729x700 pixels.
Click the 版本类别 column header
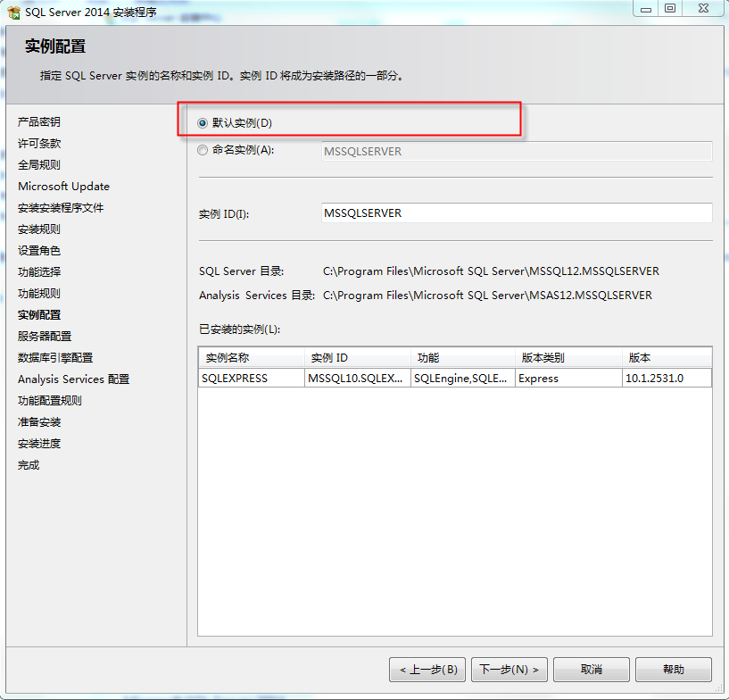pyautogui.click(x=568, y=358)
